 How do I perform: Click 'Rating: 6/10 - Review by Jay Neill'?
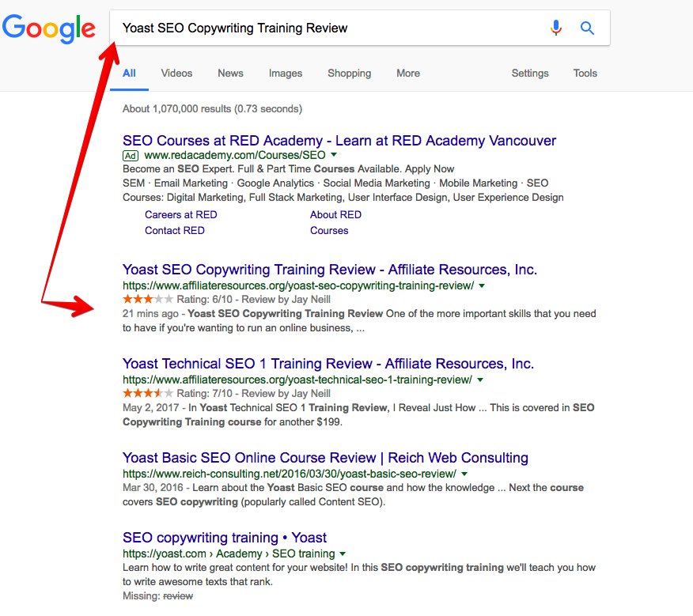click(x=253, y=299)
